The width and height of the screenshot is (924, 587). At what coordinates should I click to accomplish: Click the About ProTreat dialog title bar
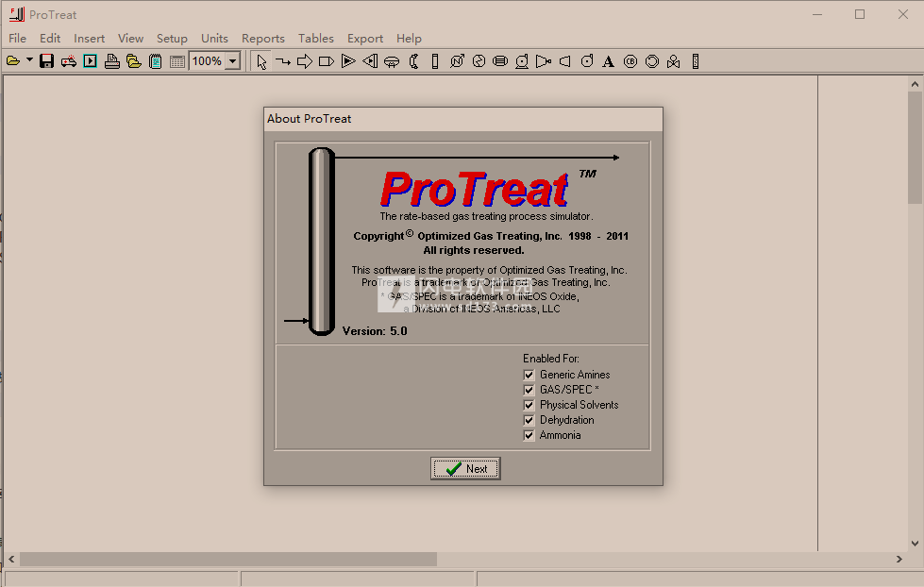463,119
